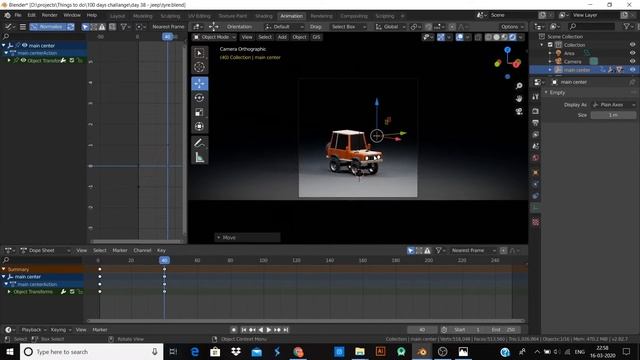The width and height of the screenshot is (640, 360).
Task: Hide main center object in the outliner
Action: pos(632,70)
